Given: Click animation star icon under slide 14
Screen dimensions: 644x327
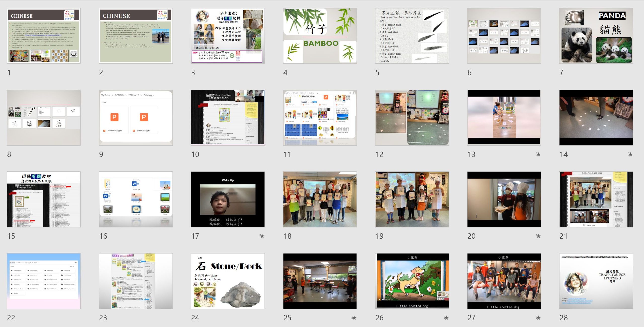Looking at the screenshot, I should pos(630,154).
